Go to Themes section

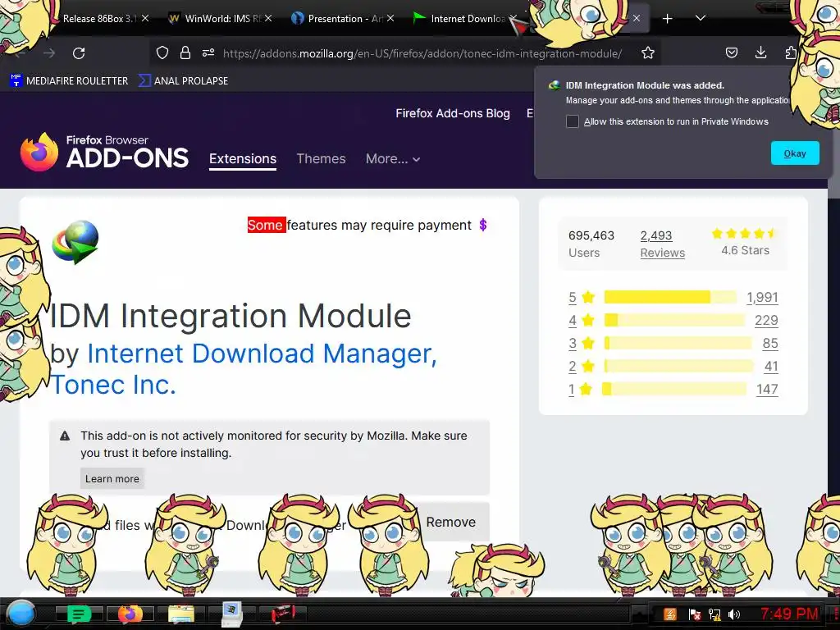point(321,158)
